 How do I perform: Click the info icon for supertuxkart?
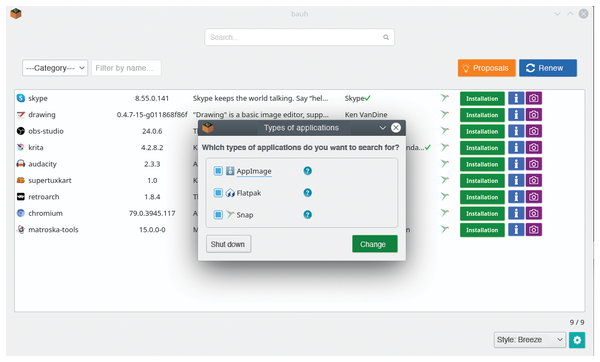[516, 181]
